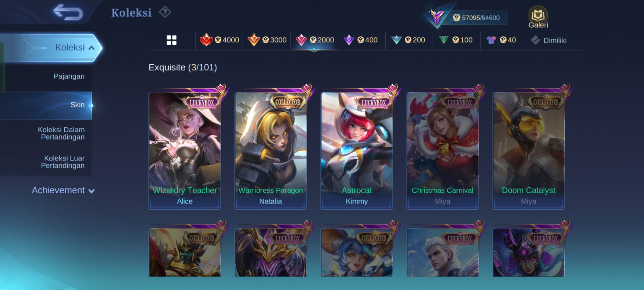Toggle the Dimiliki owned filter
The width and height of the screenshot is (644, 290).
tap(549, 40)
